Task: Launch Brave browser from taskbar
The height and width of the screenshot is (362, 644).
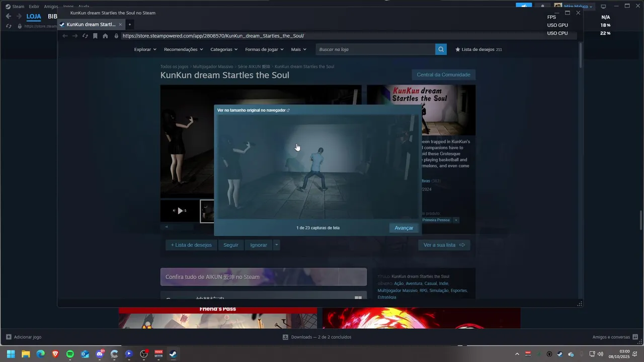Action: tap(55, 354)
